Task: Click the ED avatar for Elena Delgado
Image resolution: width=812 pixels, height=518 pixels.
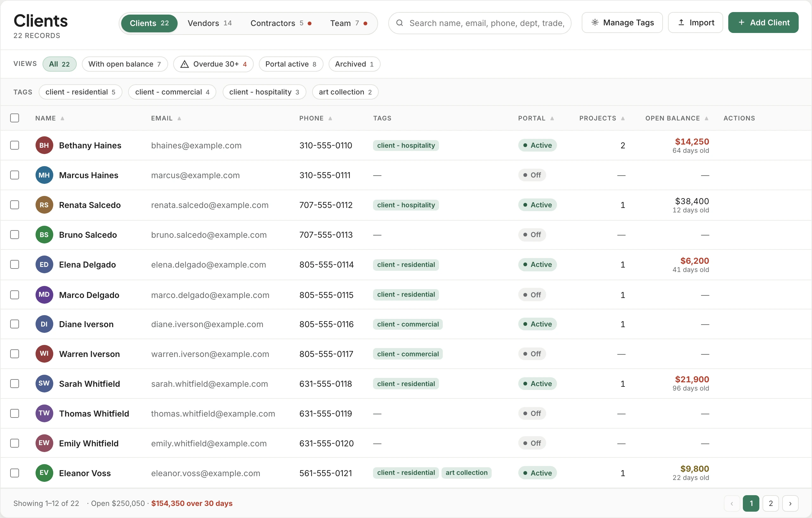Action: (x=44, y=265)
